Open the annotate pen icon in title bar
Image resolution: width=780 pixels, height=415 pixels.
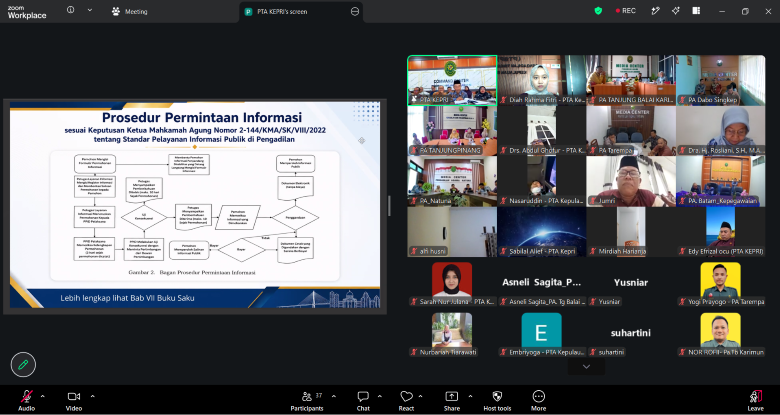[x=656, y=11]
